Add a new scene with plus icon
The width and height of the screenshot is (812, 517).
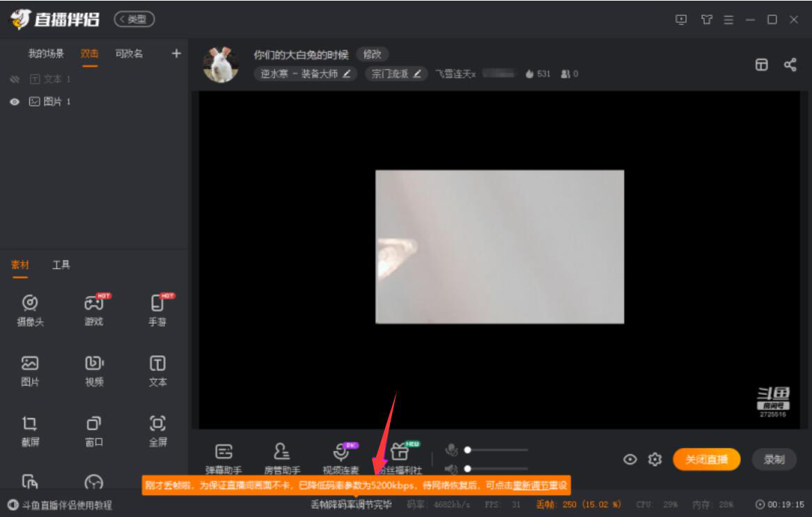(x=176, y=54)
